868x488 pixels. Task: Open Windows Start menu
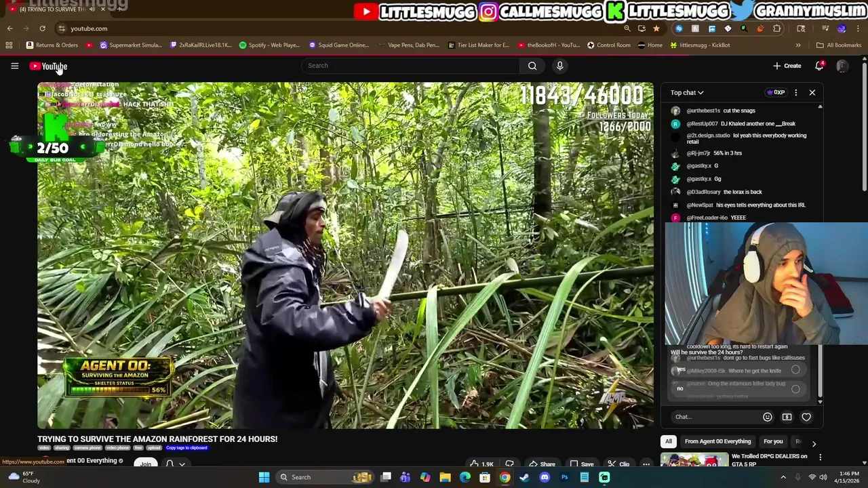(x=264, y=477)
